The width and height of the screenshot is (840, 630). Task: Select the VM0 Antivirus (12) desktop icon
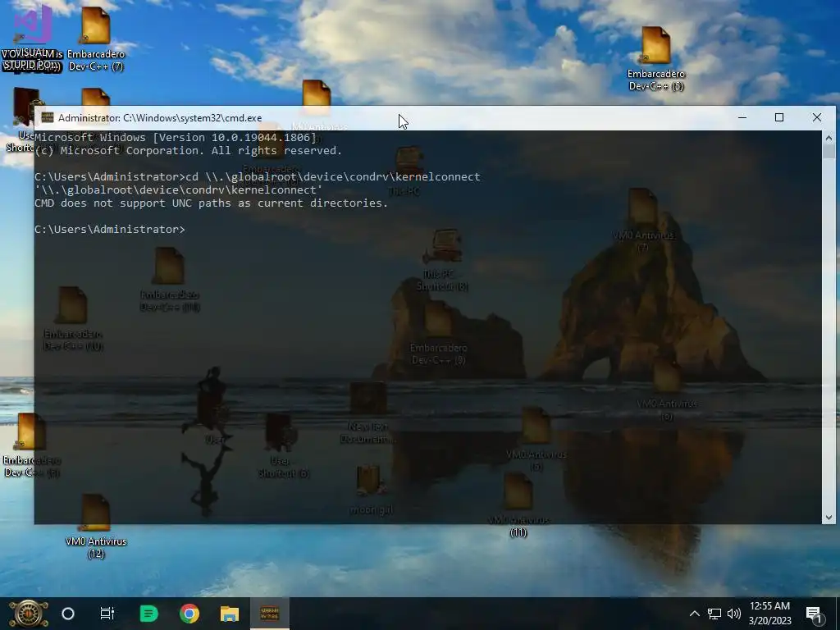pyautogui.click(x=96, y=526)
